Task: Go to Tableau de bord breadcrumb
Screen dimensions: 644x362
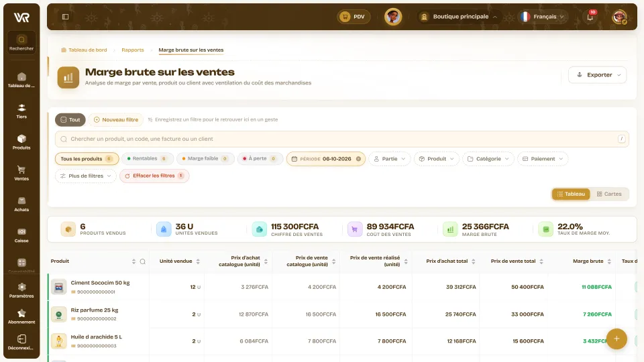Action: pos(85,50)
